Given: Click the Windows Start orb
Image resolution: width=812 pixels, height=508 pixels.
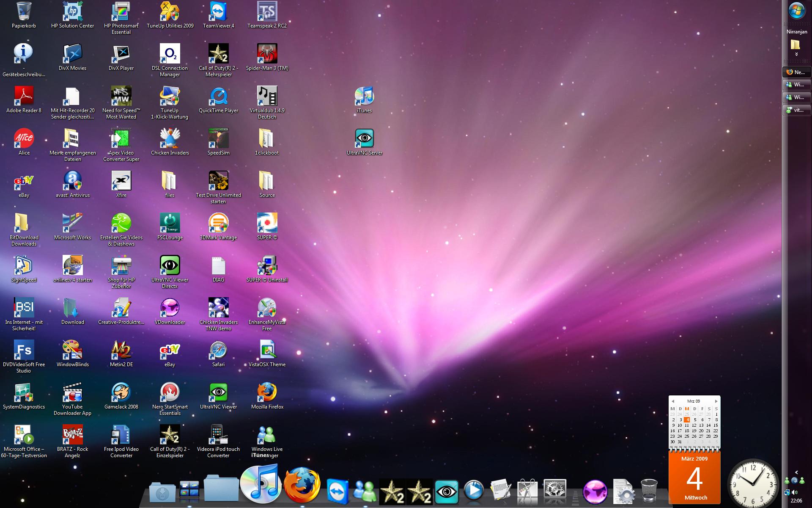Looking at the screenshot, I should coord(797,11).
